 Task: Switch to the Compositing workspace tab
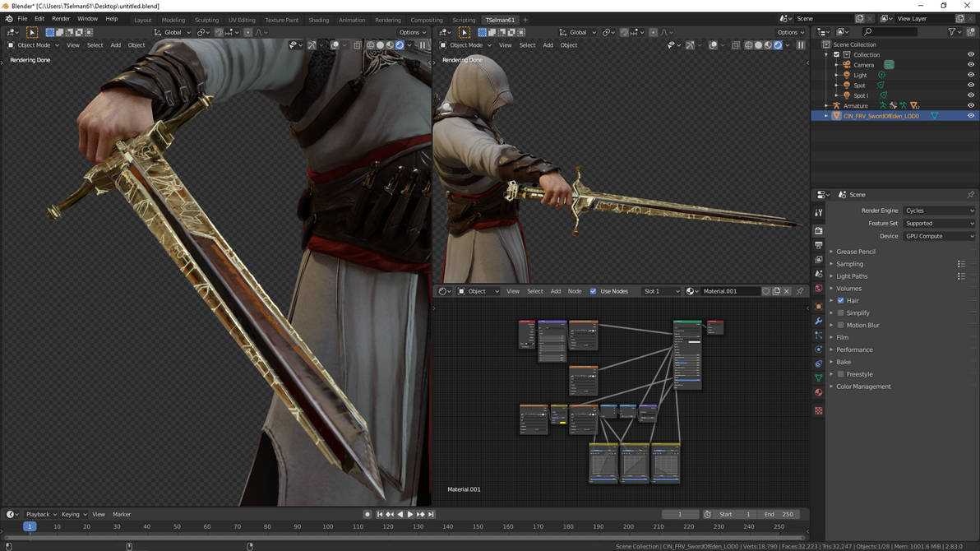coord(426,20)
